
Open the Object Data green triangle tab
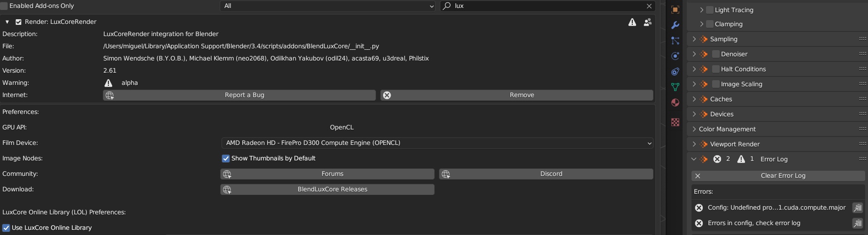click(675, 87)
